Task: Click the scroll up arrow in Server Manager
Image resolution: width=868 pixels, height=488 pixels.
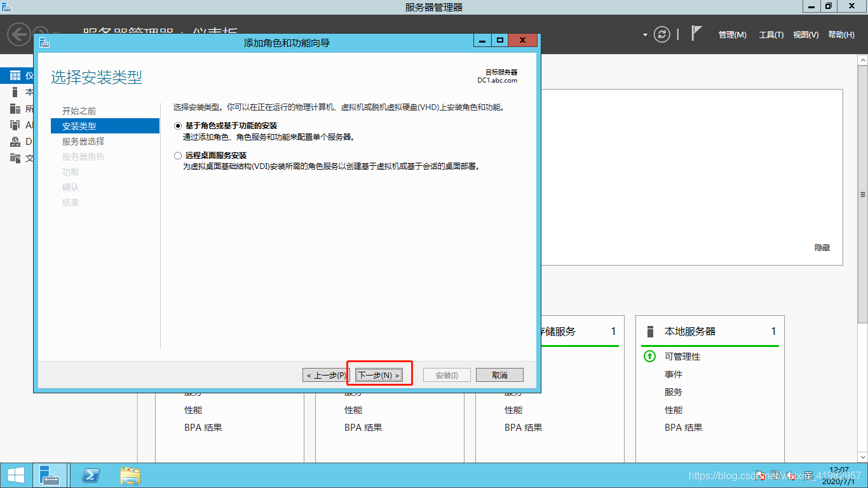Action: click(862, 59)
